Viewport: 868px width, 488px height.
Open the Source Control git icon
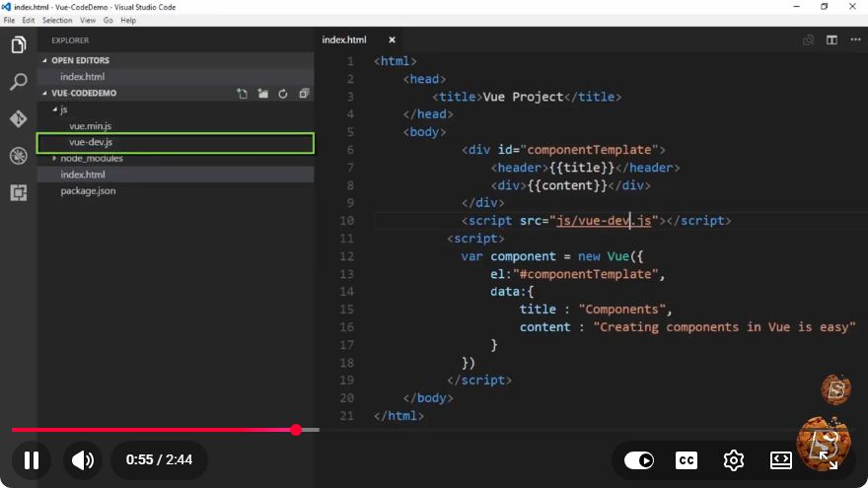tap(19, 119)
